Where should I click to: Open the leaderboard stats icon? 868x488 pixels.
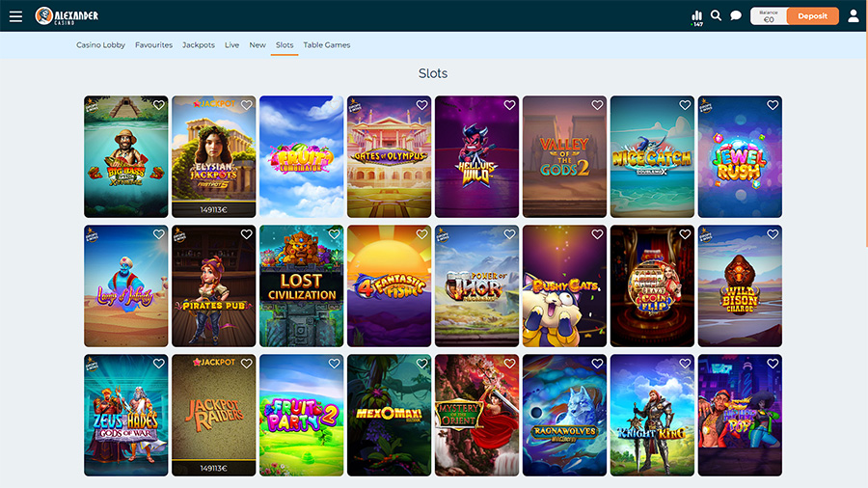click(697, 17)
